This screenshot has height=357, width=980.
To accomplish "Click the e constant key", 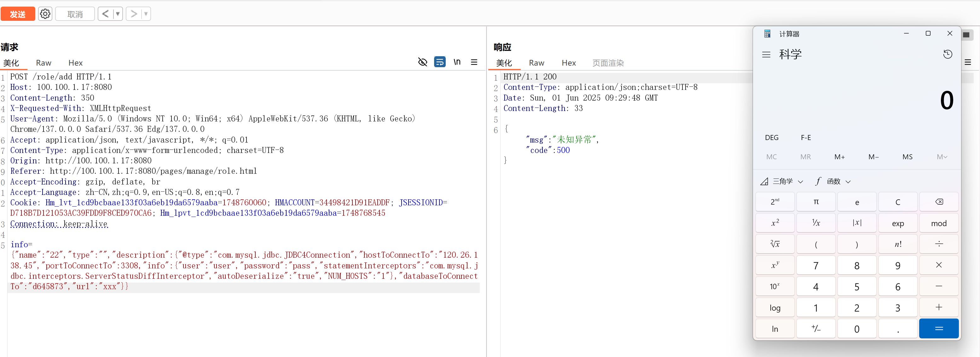I will point(857,202).
